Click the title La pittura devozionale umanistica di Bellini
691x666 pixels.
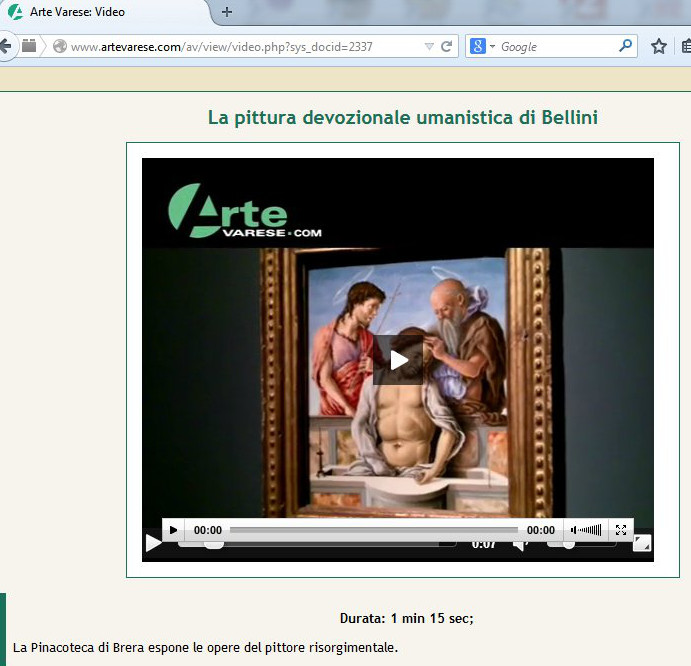[x=403, y=117]
